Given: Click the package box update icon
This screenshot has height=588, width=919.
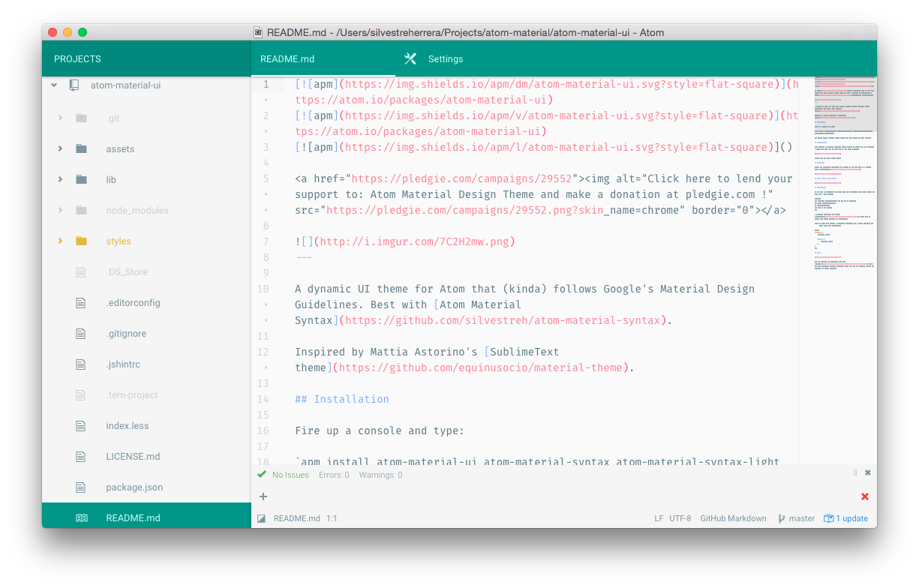Looking at the screenshot, I should coord(828,518).
